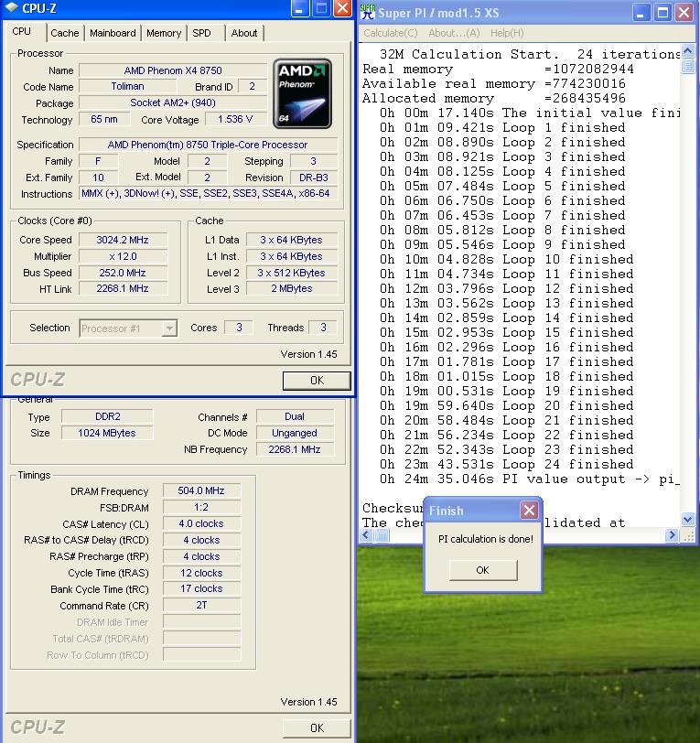The width and height of the screenshot is (700, 743).
Task: Open the About...(A) menu in Super PI
Action: 454,33
